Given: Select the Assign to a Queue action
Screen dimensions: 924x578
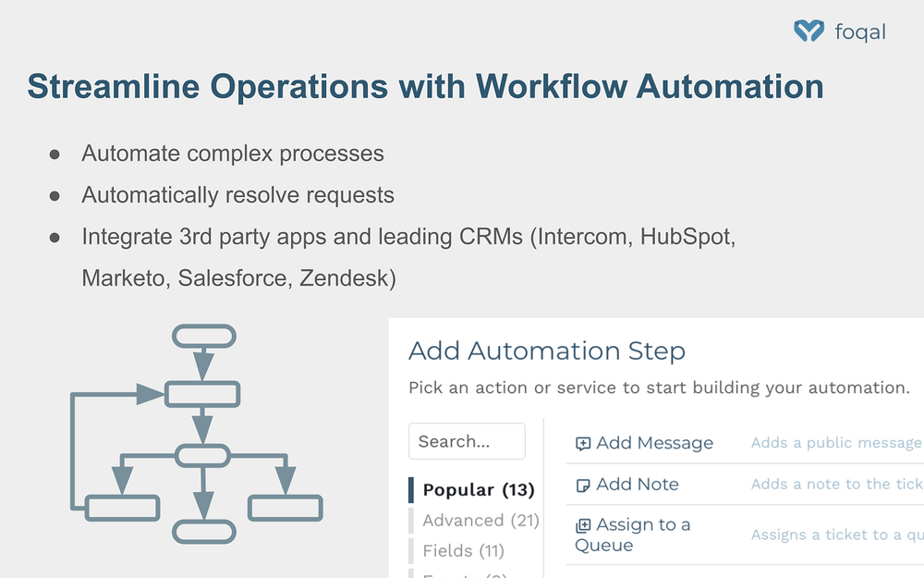Looking at the screenshot, I should point(632,535).
